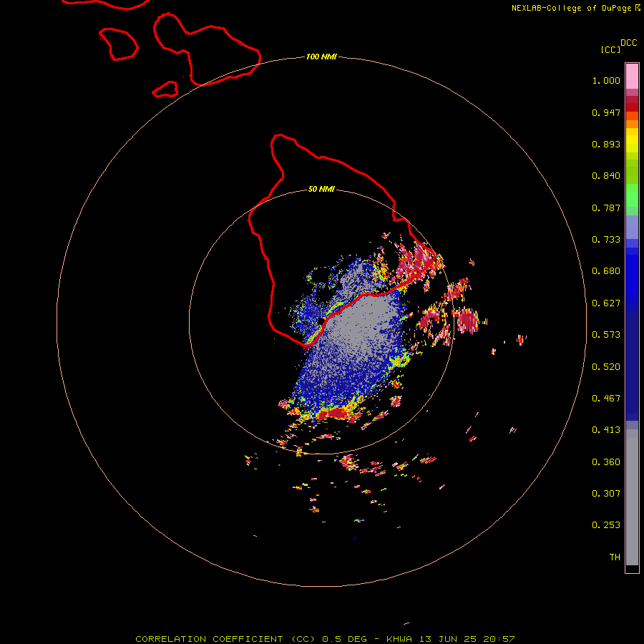Click the [CC] units label
Image resolution: width=644 pixels, height=644 pixels.
point(610,49)
